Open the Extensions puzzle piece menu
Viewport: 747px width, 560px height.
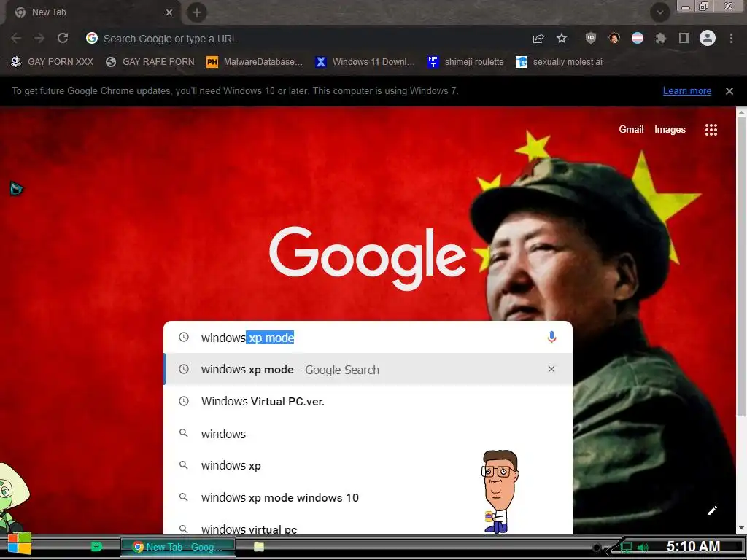click(661, 38)
